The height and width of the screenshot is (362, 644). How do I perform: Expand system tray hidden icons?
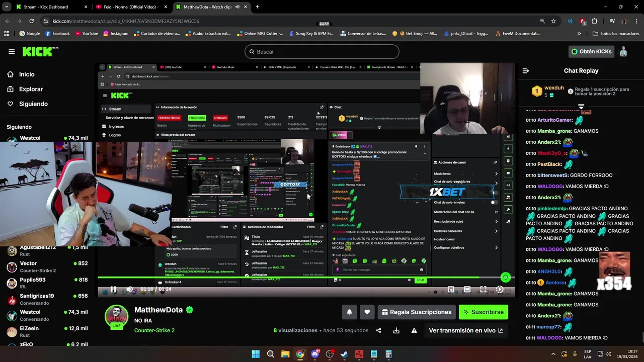point(553,354)
